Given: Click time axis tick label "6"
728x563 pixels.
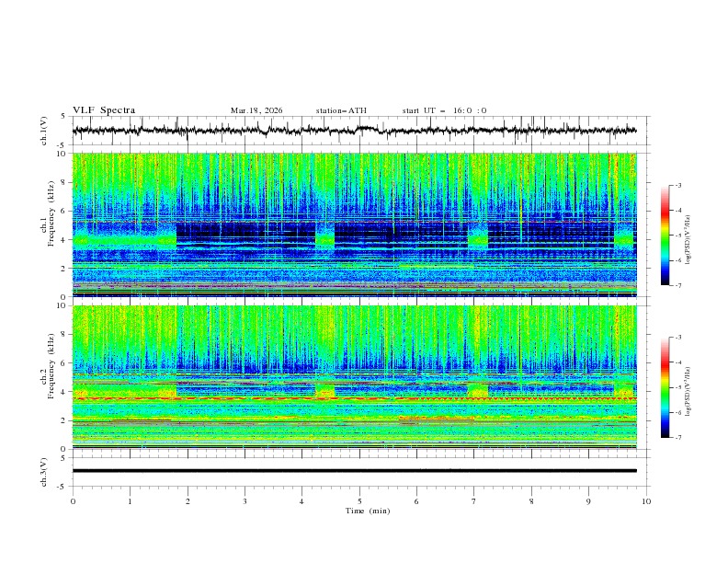Looking at the screenshot, I should click(416, 501).
